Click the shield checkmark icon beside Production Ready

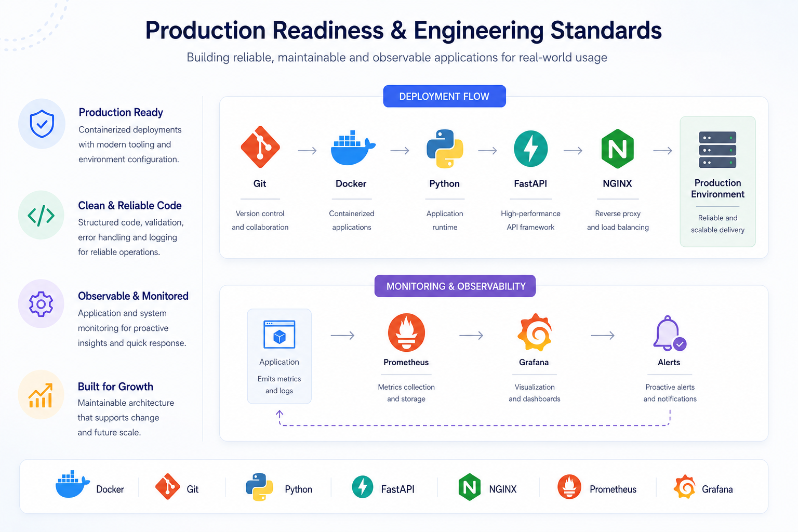(x=42, y=124)
